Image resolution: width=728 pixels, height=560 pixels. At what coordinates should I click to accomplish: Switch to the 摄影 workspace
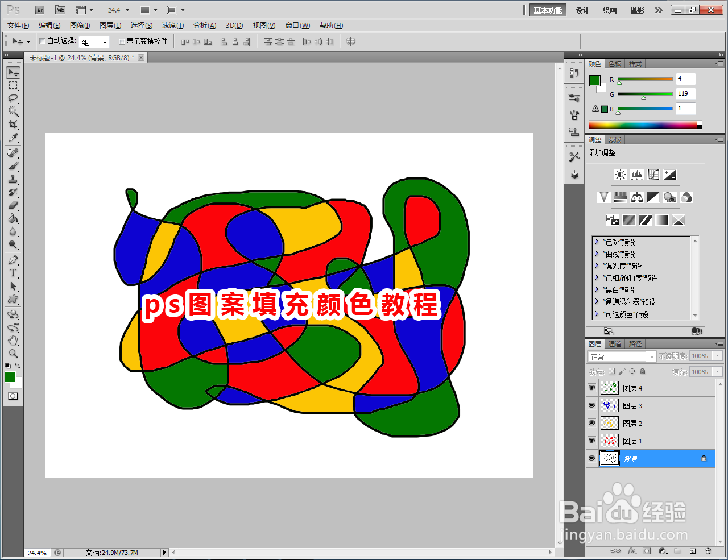pyautogui.click(x=637, y=10)
